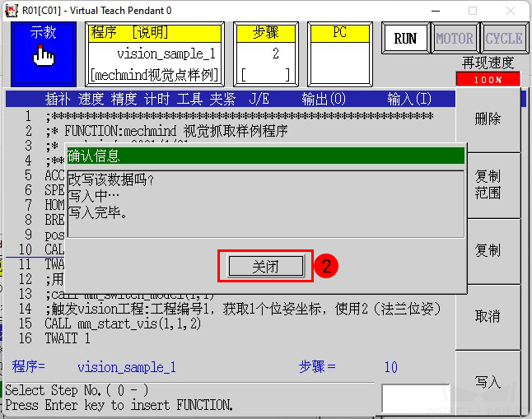Select line 14 触发vision工程 comment
Viewport: 532px width, 419px height.
[243, 309]
